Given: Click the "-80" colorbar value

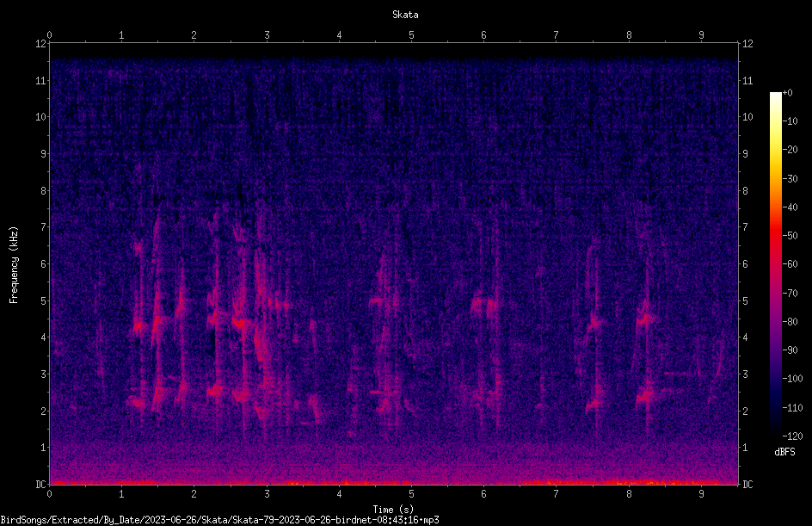Looking at the screenshot, I should point(790,322).
